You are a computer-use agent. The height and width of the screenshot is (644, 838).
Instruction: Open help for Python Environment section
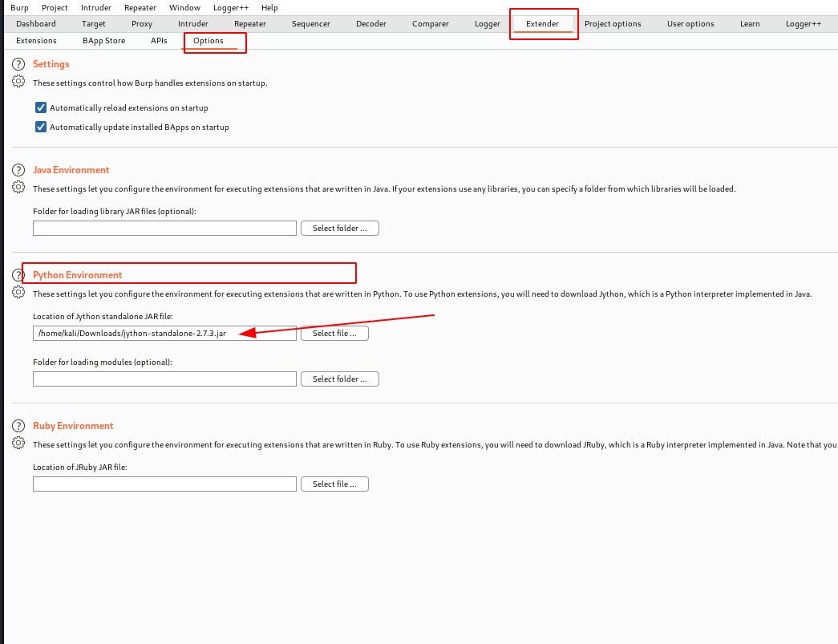point(18,275)
